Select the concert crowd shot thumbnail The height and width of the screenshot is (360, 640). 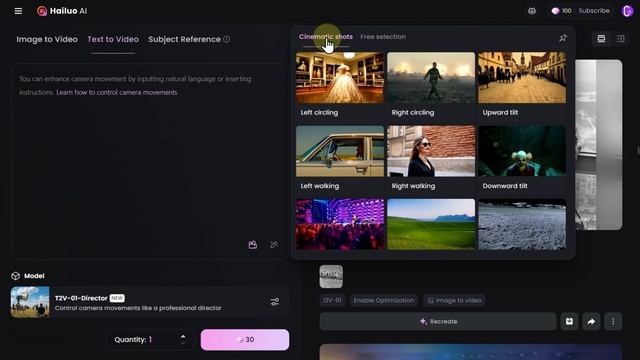(x=340, y=224)
